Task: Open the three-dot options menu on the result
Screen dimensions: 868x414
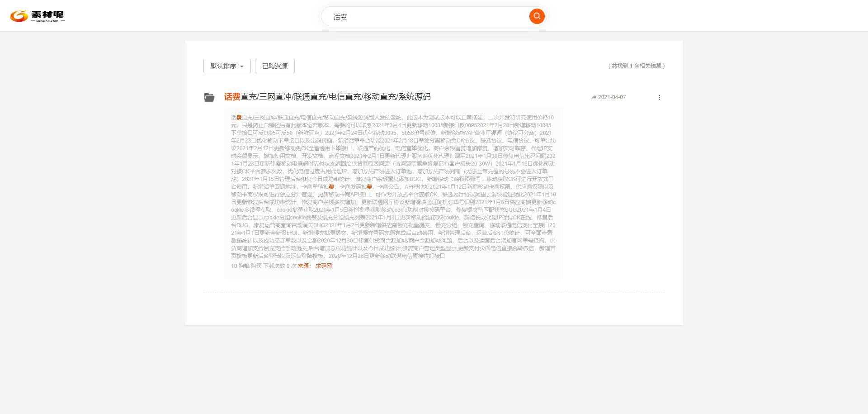Action: (659, 97)
